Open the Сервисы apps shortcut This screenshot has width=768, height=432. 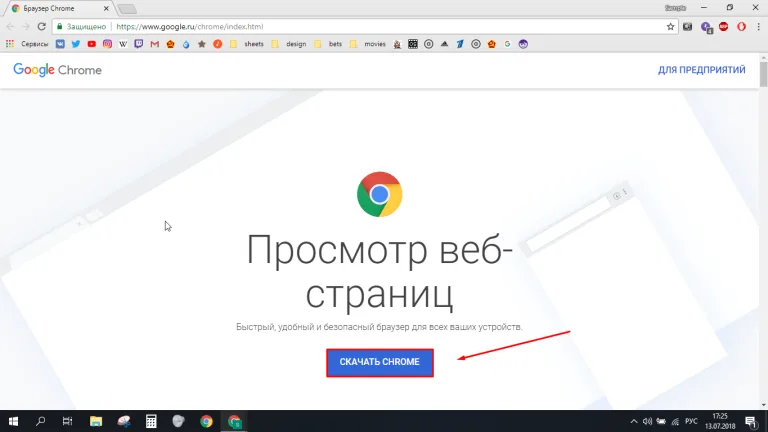(27, 44)
